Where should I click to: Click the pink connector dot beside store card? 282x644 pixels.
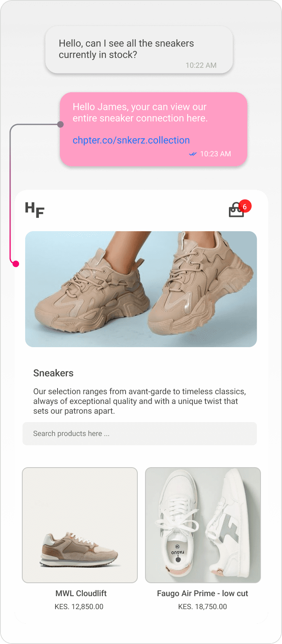16,264
